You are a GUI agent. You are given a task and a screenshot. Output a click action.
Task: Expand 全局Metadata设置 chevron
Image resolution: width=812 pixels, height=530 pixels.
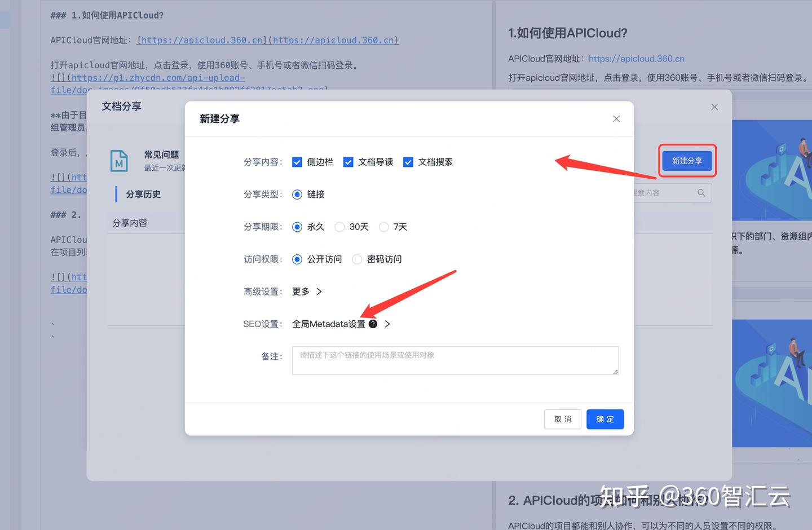pos(387,324)
